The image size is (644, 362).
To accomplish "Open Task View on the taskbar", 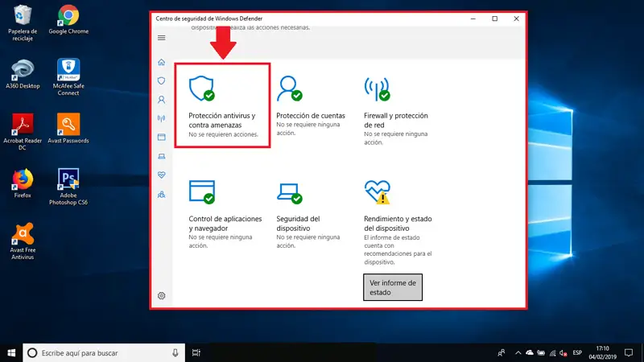I will 196,353.
